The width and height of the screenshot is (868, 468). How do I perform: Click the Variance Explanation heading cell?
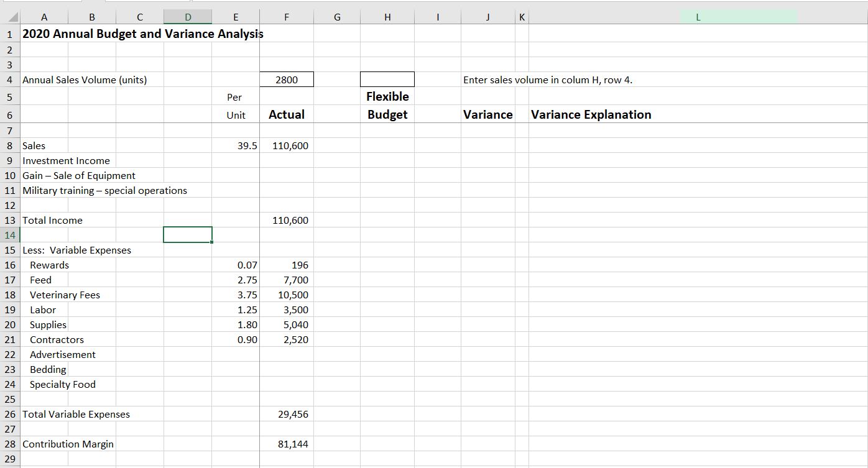coord(591,114)
